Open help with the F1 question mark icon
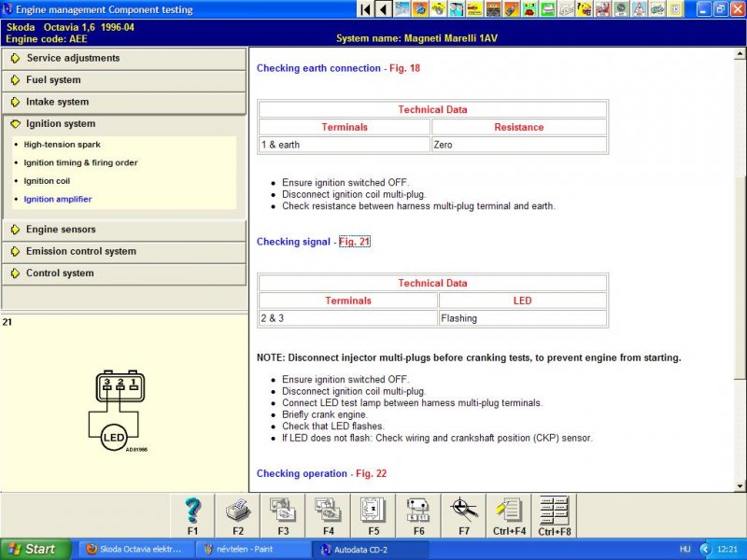This screenshot has width=747, height=560. [192, 516]
